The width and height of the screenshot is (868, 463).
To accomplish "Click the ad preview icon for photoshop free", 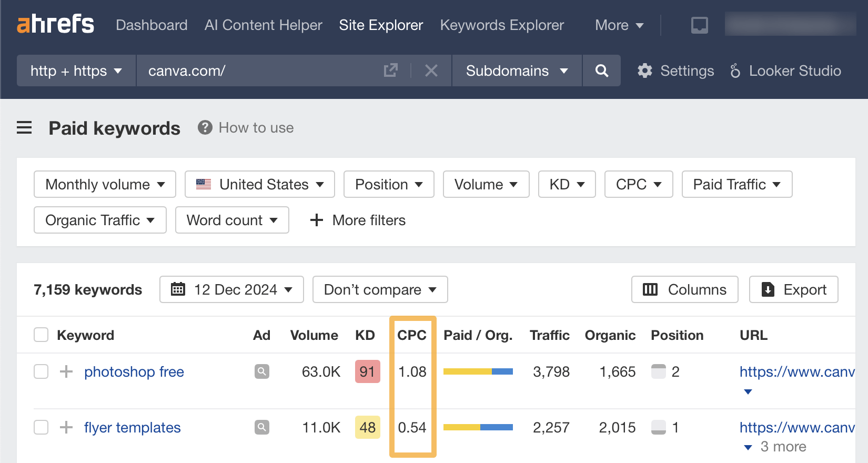I will click(x=261, y=371).
